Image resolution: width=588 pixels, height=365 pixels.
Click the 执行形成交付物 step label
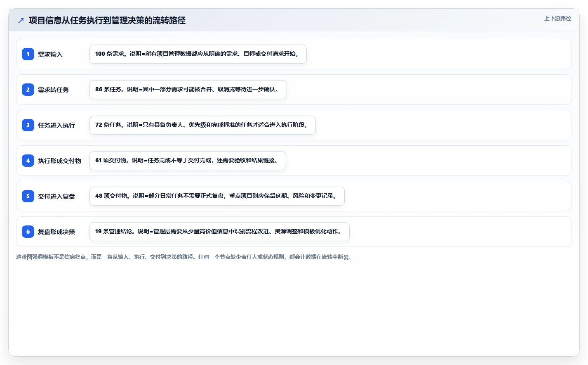pyautogui.click(x=59, y=161)
